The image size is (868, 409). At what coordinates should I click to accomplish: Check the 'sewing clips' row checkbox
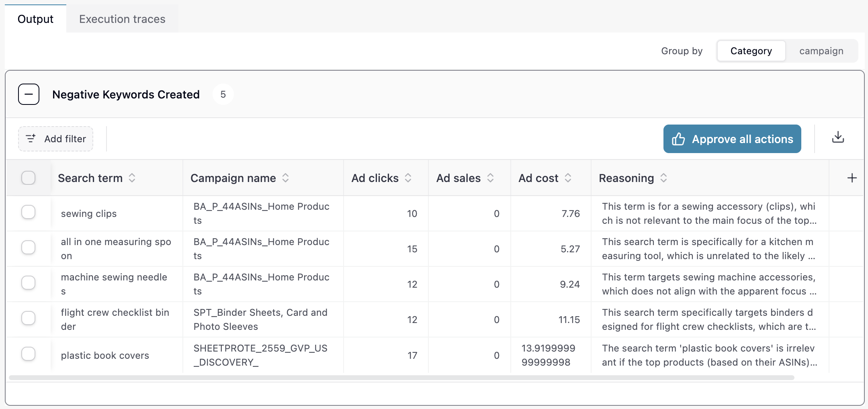(x=29, y=212)
